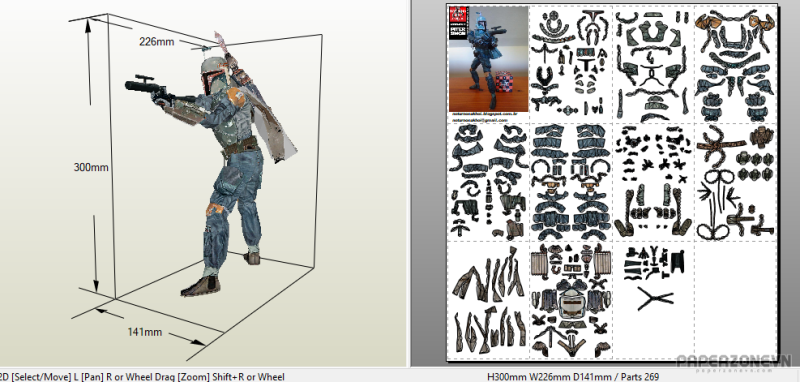Click the 141mm depth dimension label
The image size is (800, 382).
pos(144,332)
